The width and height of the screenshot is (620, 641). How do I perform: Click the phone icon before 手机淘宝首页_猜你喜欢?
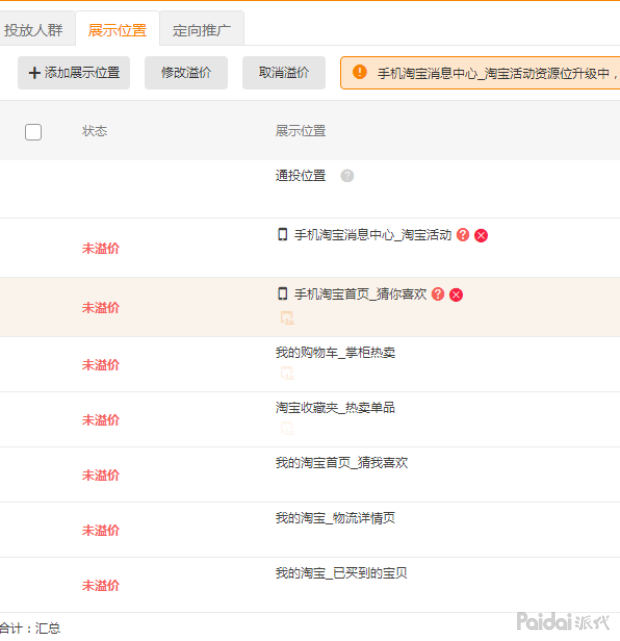tap(282, 294)
